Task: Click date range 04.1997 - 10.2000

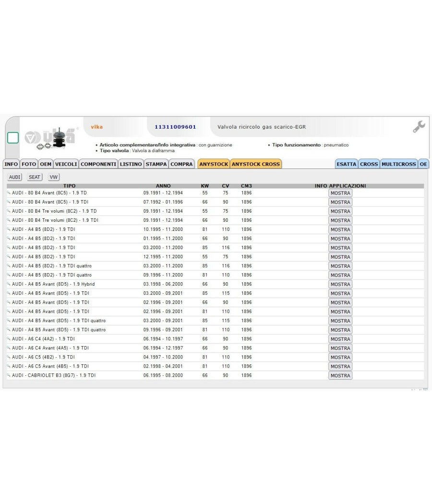Action: (163, 357)
